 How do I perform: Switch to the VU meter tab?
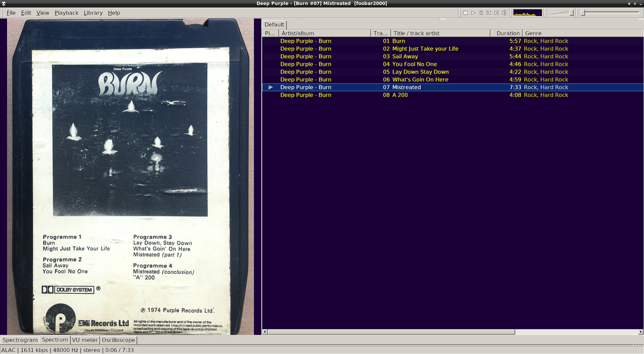point(85,340)
